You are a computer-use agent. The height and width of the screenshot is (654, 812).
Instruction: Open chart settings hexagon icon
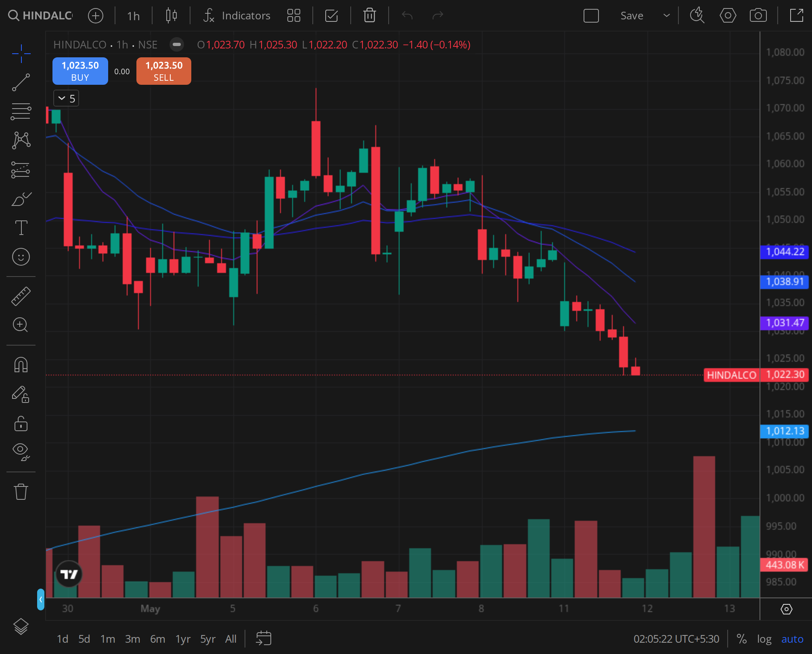coord(728,16)
